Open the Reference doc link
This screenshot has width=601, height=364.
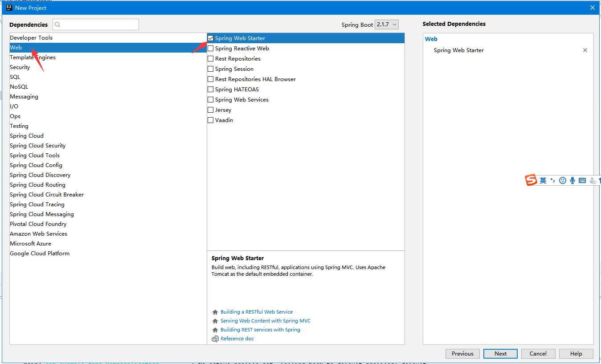tap(237, 339)
